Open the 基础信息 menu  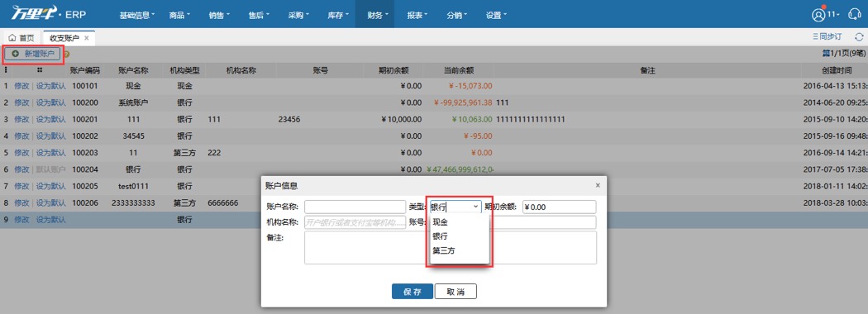coord(137,15)
